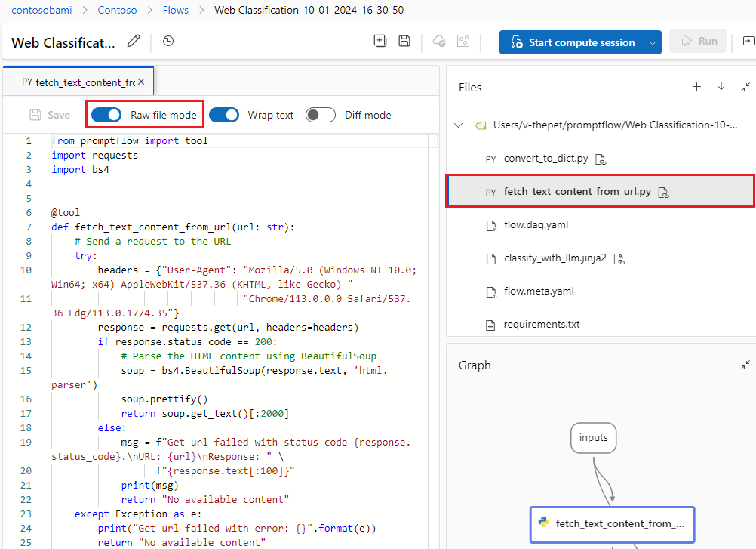Click the floppy disk save icon in top toolbar
This screenshot has height=549, width=756.
[404, 42]
